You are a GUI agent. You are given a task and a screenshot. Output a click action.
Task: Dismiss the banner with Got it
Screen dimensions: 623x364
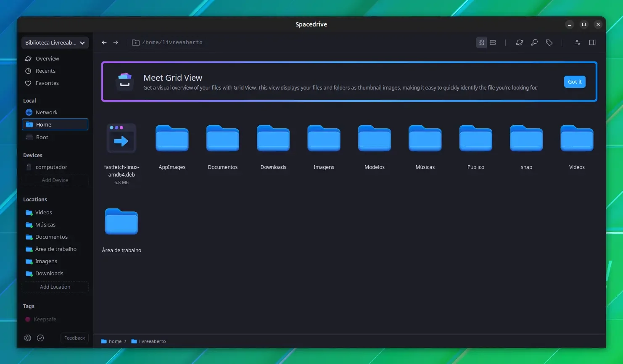(x=575, y=82)
